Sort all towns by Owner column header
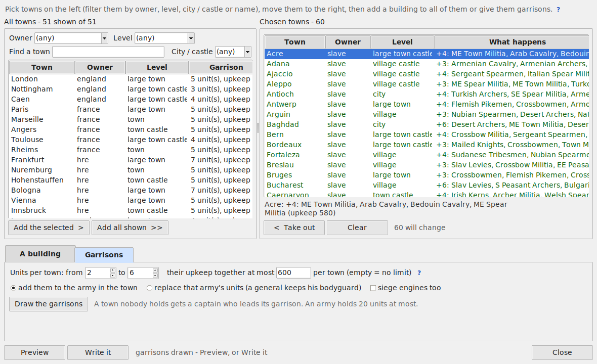This screenshot has height=364, width=597. tap(100, 67)
